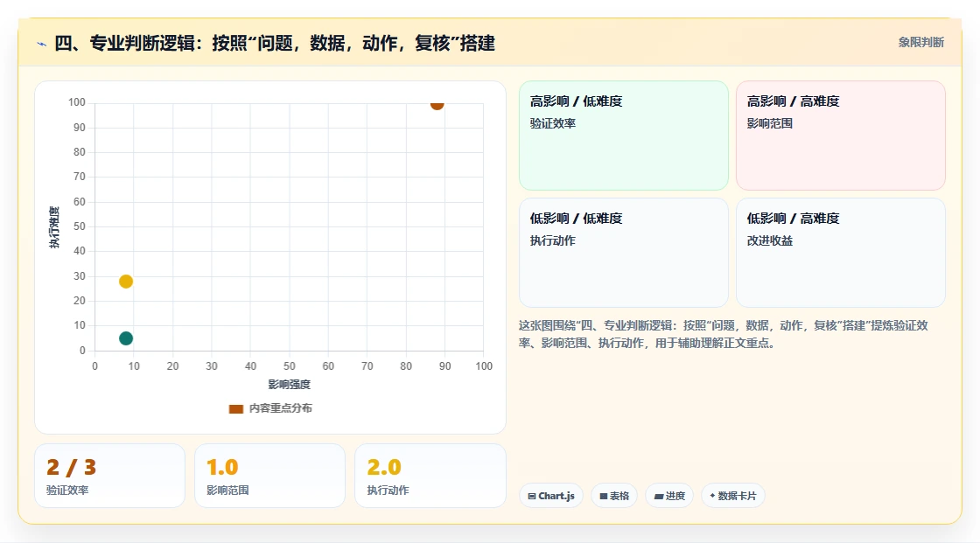Screen dimensions: 980x543
Task: Click the 2.0 执行动作 stat card
Action: (x=430, y=476)
